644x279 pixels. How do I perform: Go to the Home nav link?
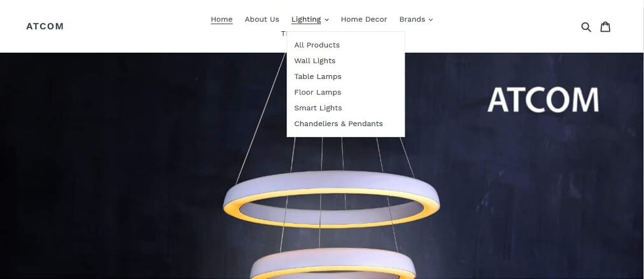pos(222,19)
